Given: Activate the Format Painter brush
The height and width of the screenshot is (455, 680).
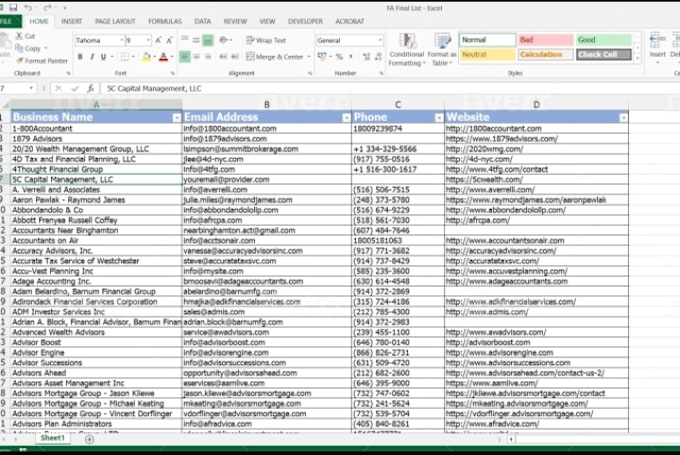Looking at the screenshot, I should (x=42, y=61).
